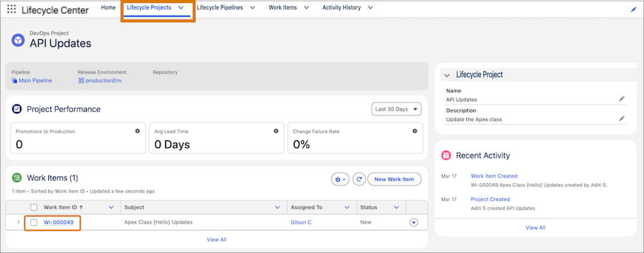Select all work items checkbox
The width and height of the screenshot is (644, 253).
tap(33, 207)
